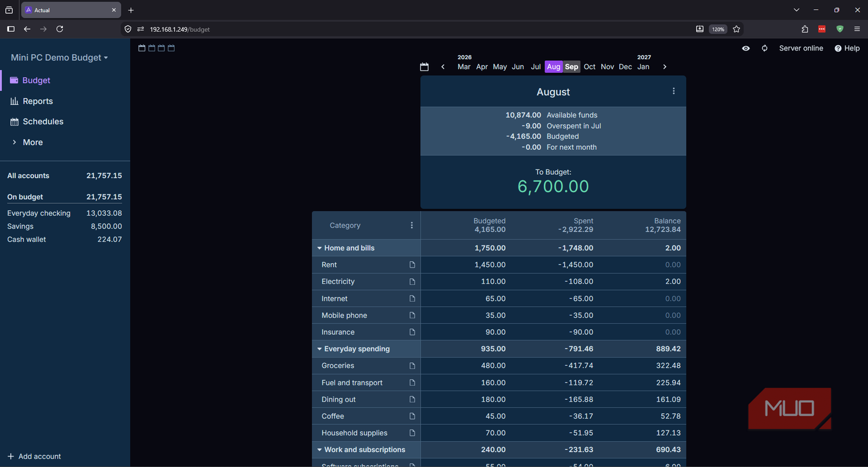Image resolution: width=868 pixels, height=467 pixels.
Task: Show four months using the last calendar icon
Action: [171, 48]
